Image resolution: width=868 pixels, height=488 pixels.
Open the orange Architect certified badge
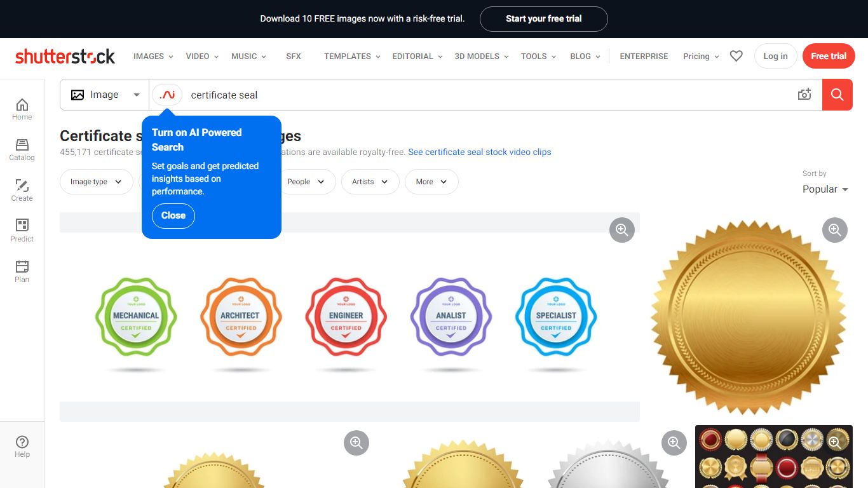pyautogui.click(x=241, y=316)
